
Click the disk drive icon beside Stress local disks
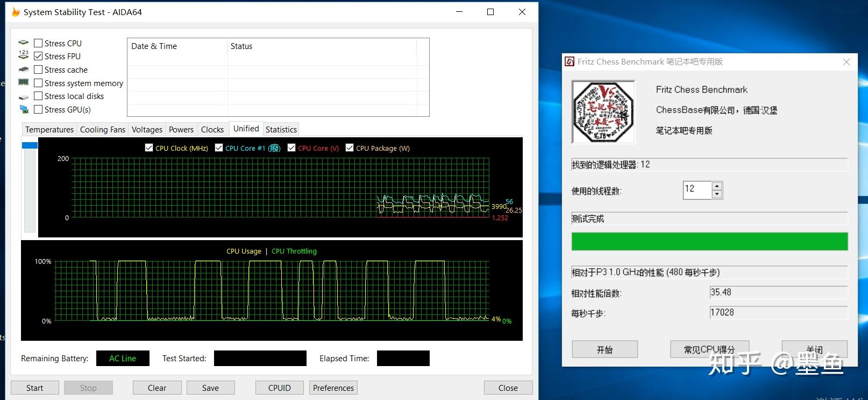point(24,97)
